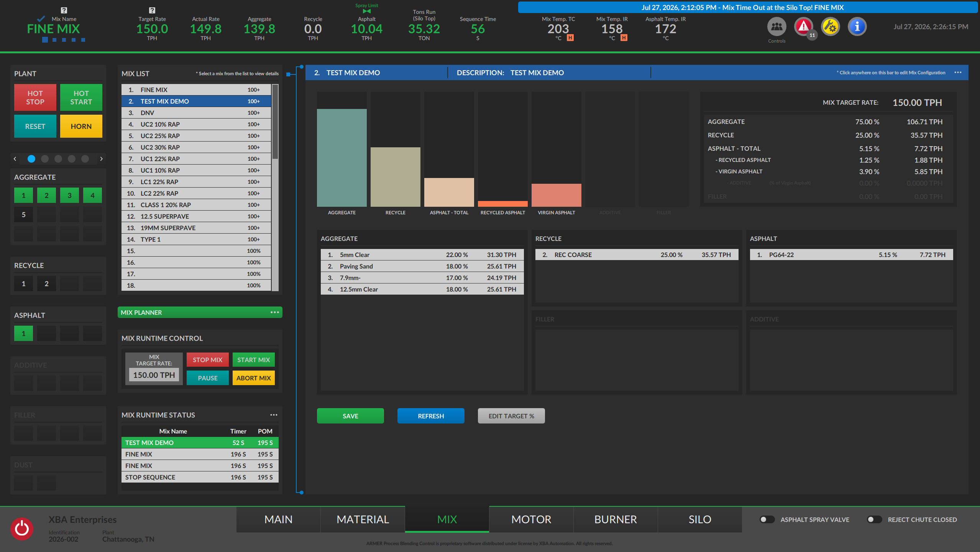Toggle aggregate feeder 5
980x552 pixels.
pos(23,214)
